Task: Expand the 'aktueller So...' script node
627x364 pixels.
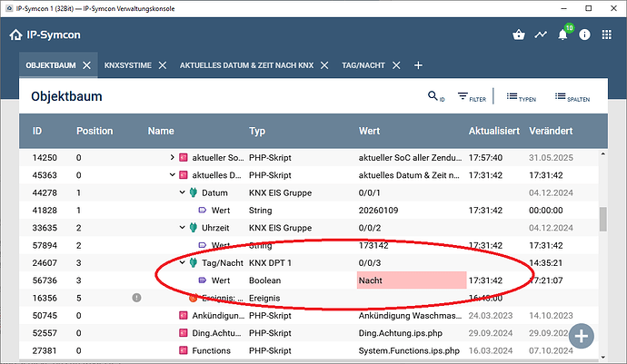Action: [172, 158]
